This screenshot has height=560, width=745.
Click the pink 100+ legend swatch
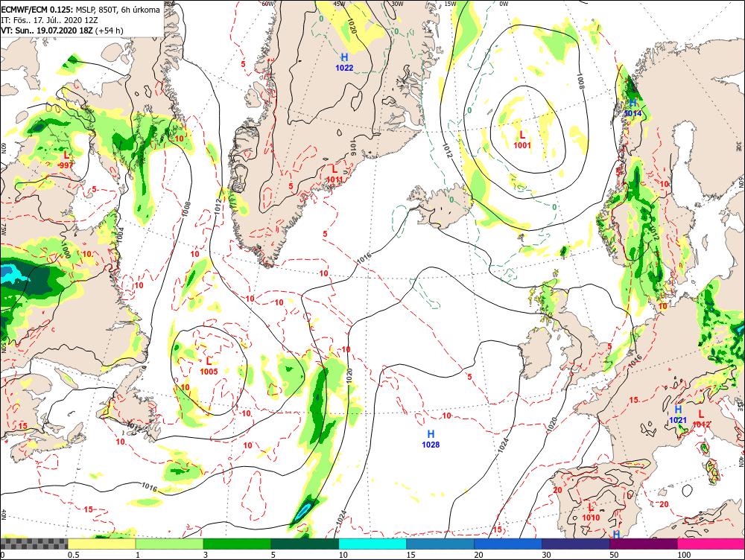click(x=711, y=544)
